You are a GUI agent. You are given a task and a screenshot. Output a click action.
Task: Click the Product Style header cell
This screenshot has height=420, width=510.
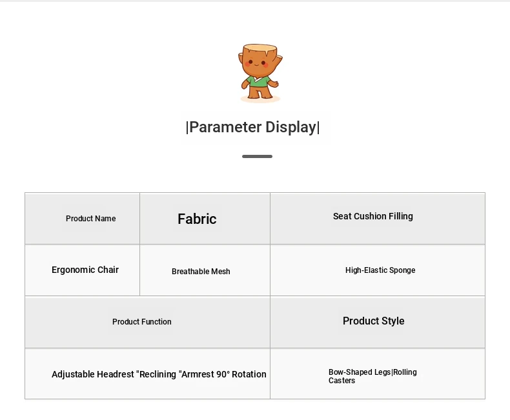[x=378, y=322]
